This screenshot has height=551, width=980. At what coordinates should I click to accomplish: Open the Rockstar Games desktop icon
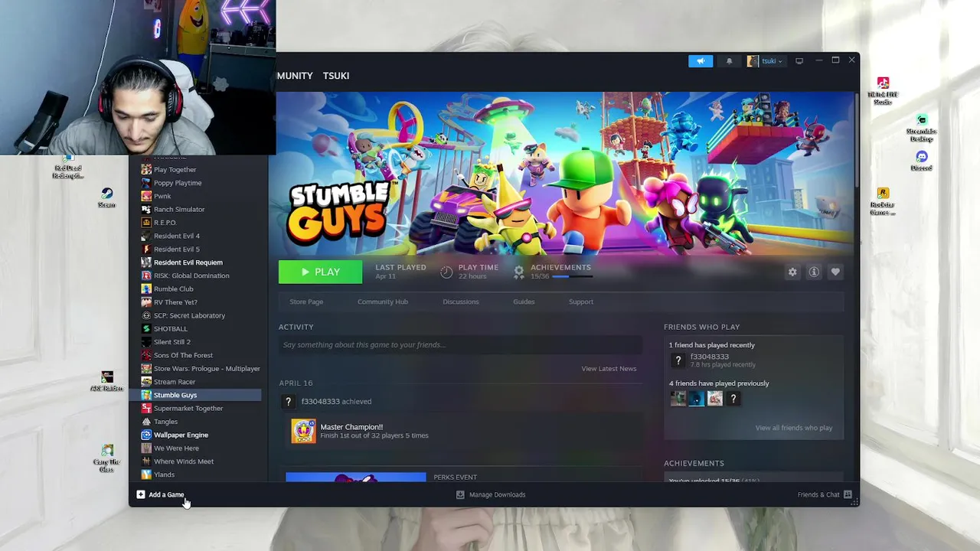(x=883, y=202)
